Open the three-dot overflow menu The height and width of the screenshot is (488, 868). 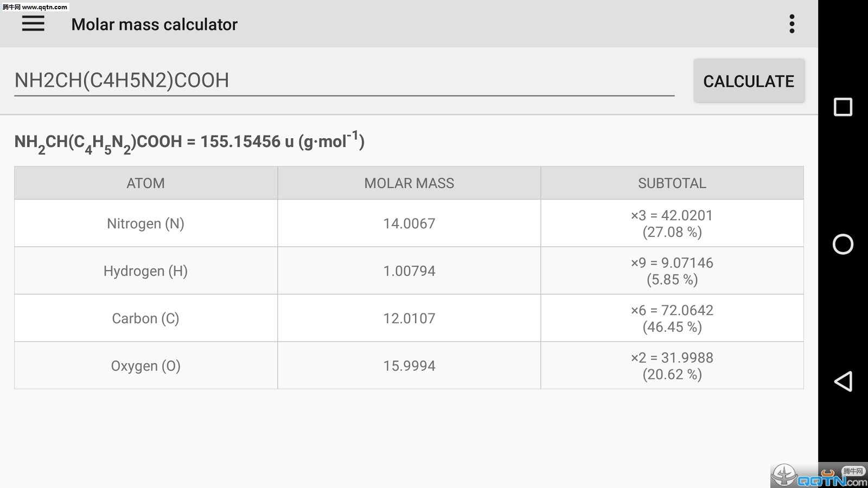pyautogui.click(x=792, y=24)
